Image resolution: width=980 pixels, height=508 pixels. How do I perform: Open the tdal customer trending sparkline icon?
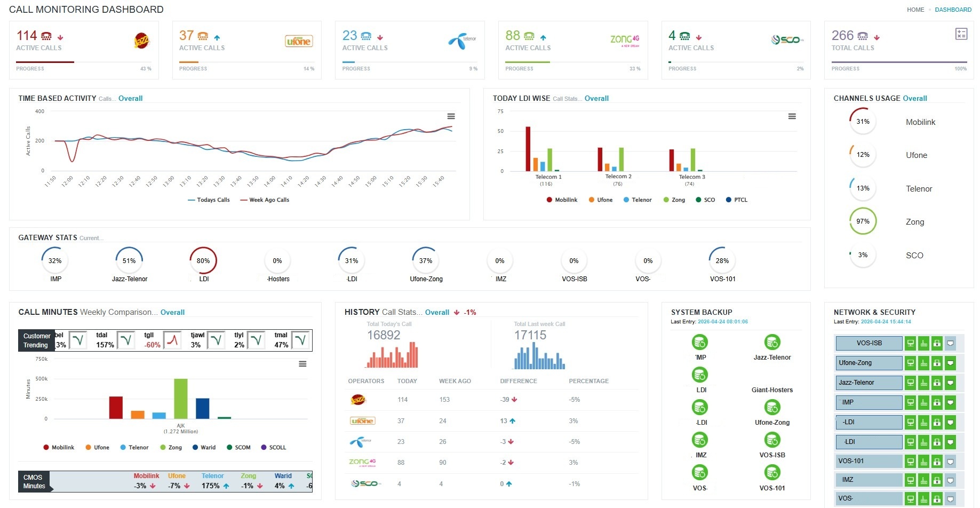click(x=126, y=339)
